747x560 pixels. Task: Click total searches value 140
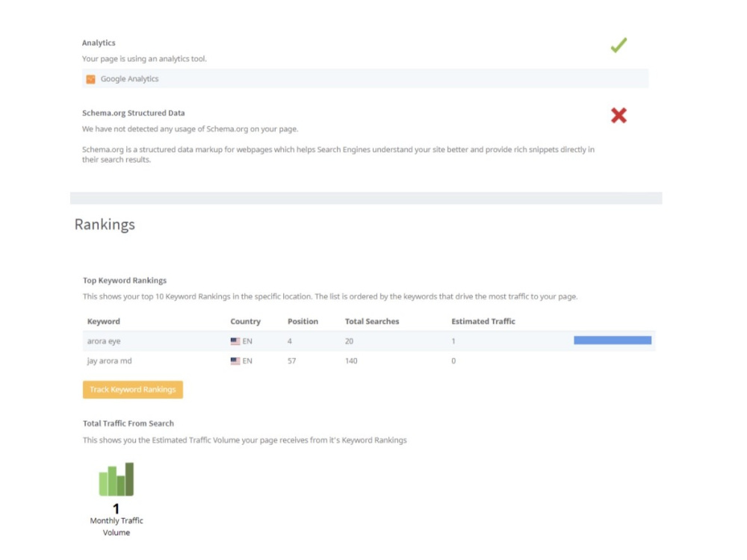point(351,361)
